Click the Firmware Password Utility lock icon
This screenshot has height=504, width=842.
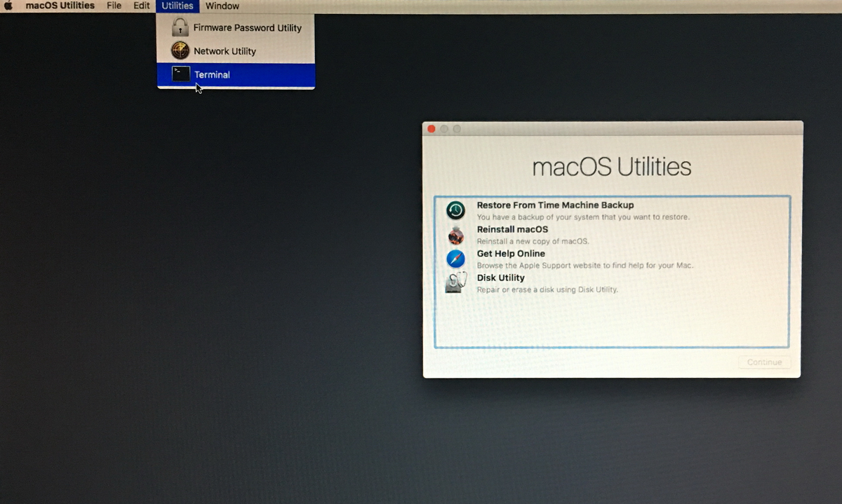(x=180, y=27)
